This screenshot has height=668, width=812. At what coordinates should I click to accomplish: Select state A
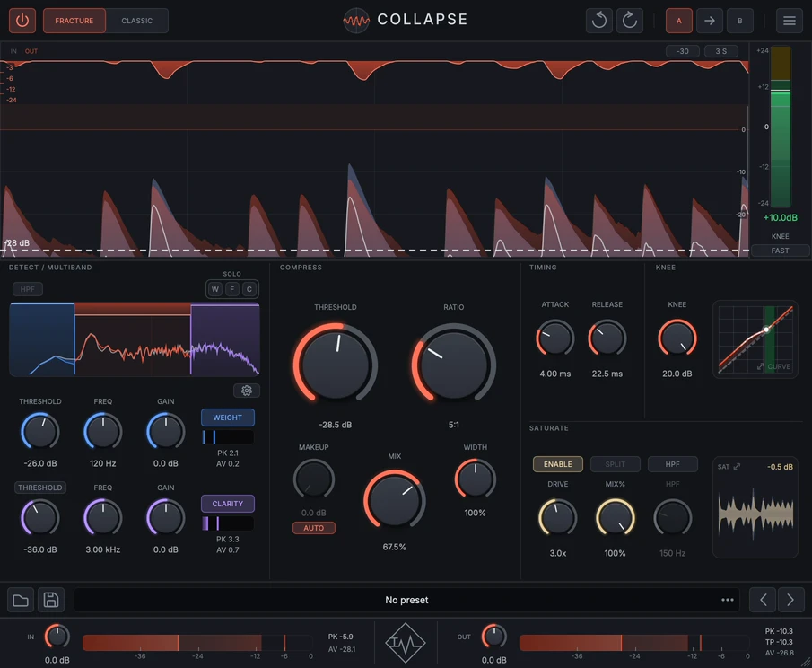(679, 21)
